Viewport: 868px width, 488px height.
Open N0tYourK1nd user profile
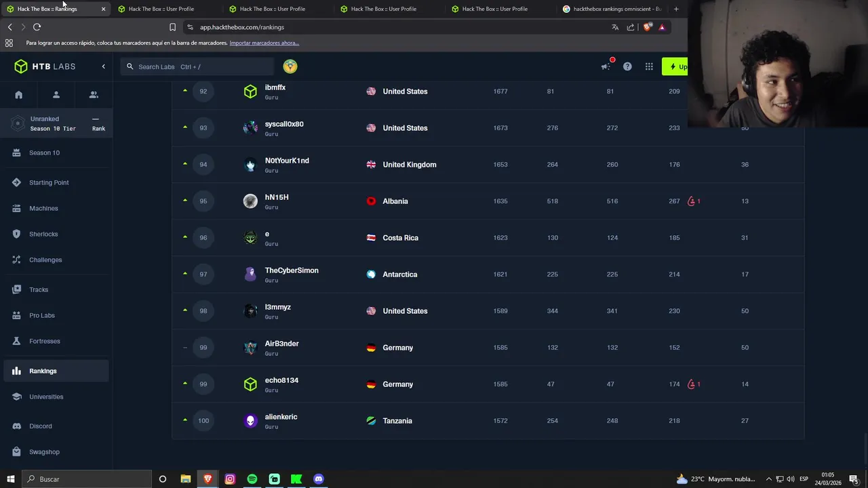coord(287,161)
